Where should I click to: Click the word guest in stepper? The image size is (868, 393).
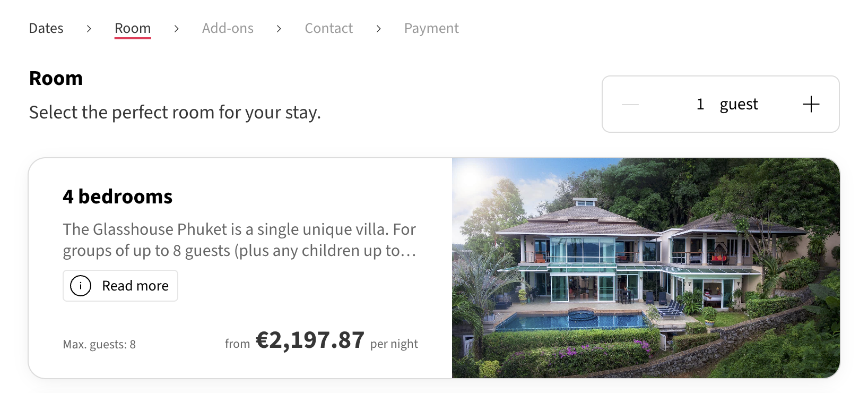click(739, 104)
